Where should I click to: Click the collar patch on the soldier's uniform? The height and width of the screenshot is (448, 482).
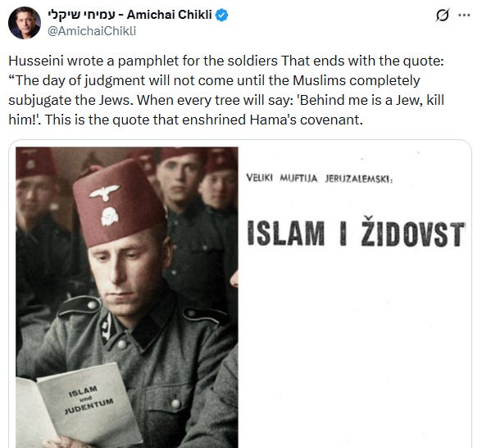coord(108,328)
